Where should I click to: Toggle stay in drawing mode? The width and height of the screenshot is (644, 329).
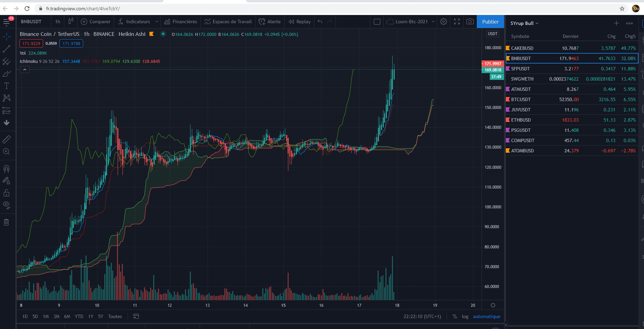[6, 181]
